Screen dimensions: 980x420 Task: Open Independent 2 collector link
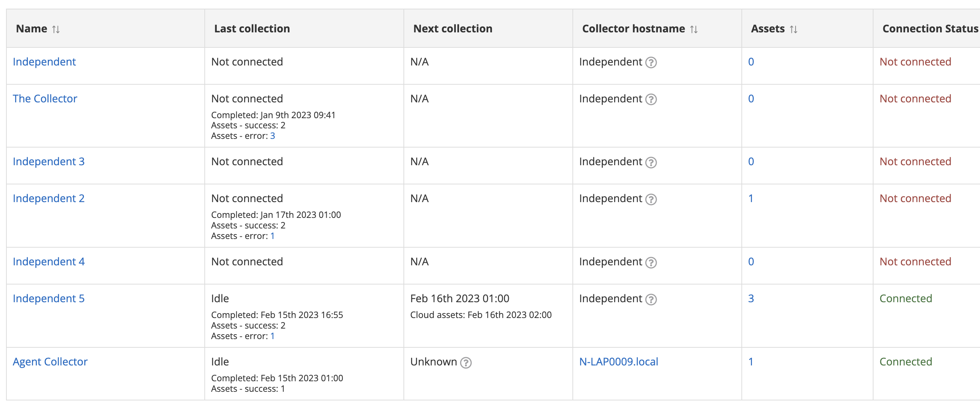pyautogui.click(x=49, y=198)
